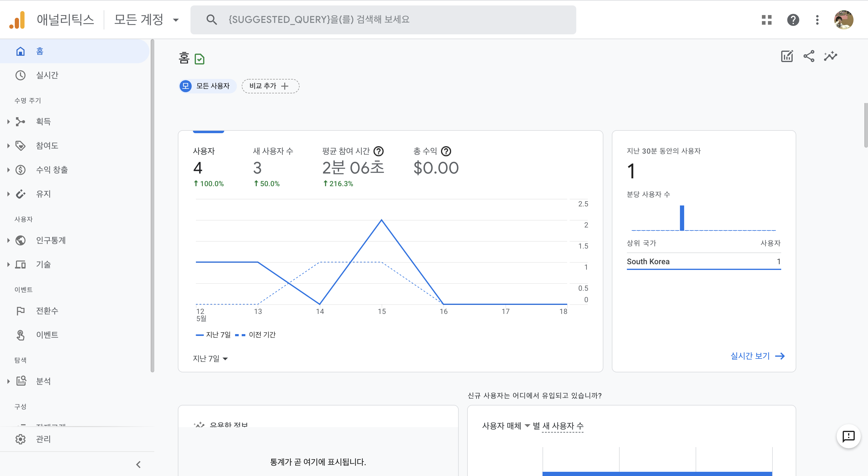Click help icon beside 평균 참여 시간

pyautogui.click(x=379, y=151)
